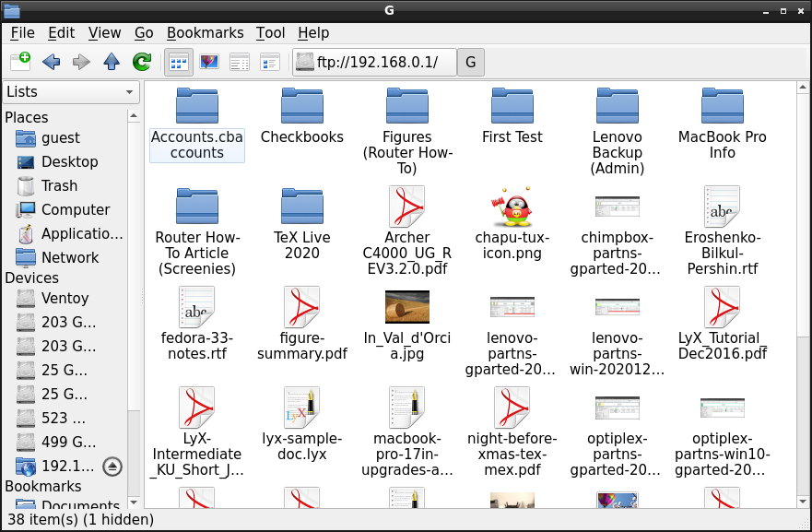
Task: Select the Eroshenko-Bilkul-Pershin.rtf document
Action: click(x=723, y=231)
